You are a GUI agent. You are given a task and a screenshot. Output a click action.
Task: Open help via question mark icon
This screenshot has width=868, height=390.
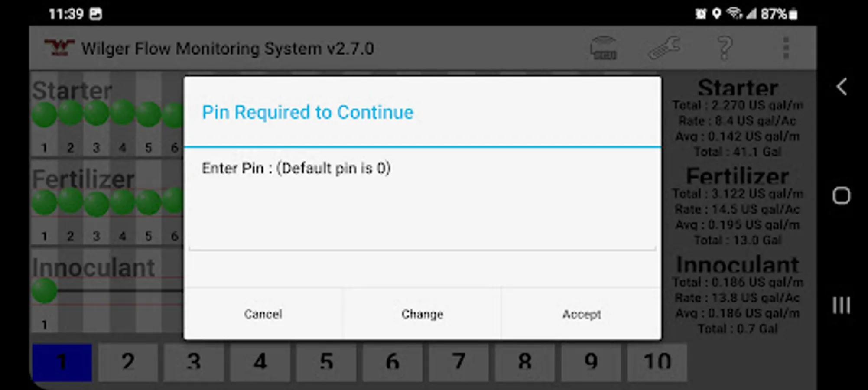[x=725, y=48]
